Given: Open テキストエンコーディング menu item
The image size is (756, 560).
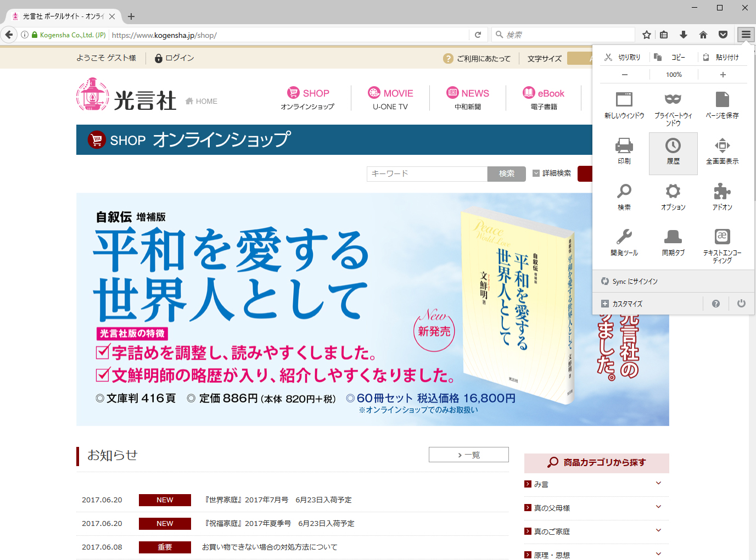Looking at the screenshot, I should click(722, 245).
